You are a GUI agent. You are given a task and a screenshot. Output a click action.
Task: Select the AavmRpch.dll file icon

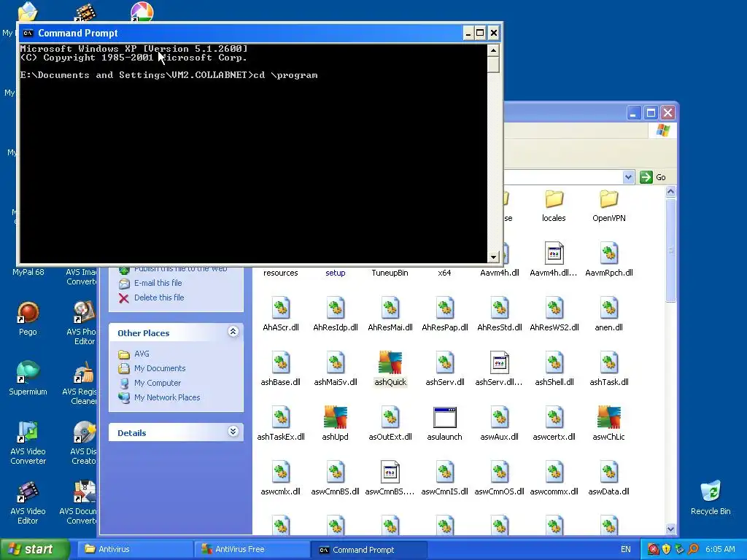click(609, 253)
